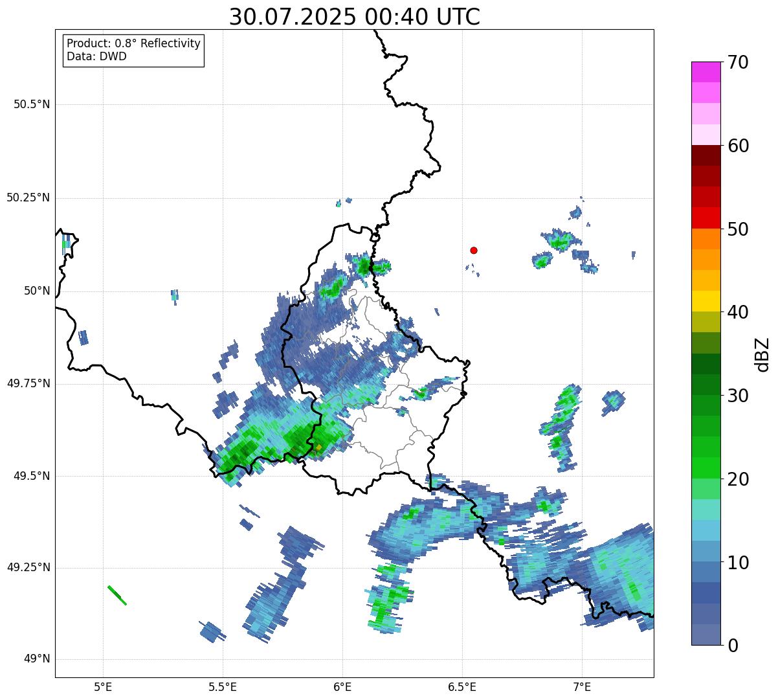Click the colorbar tick label 60
Screen dimensions: 778x700
coord(738,146)
